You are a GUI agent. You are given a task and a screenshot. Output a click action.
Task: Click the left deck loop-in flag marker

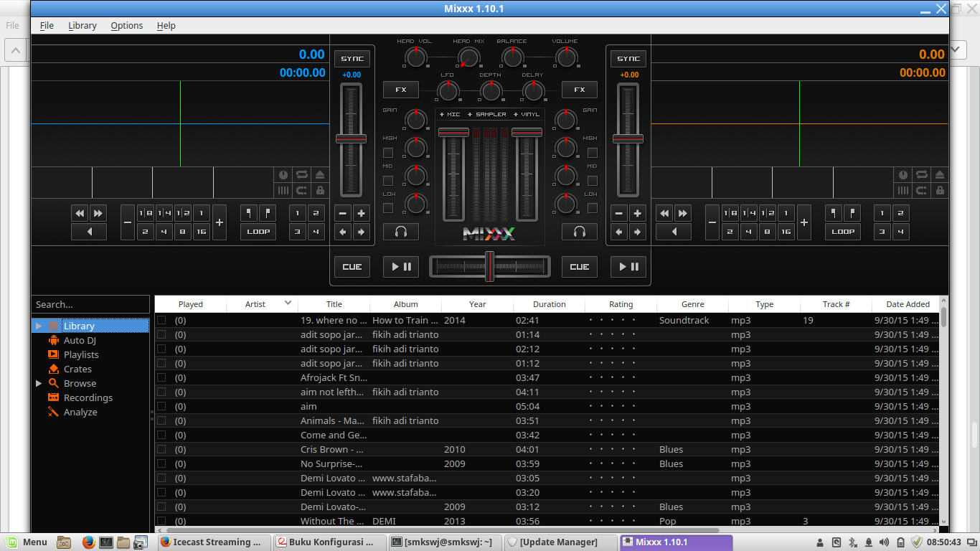249,213
